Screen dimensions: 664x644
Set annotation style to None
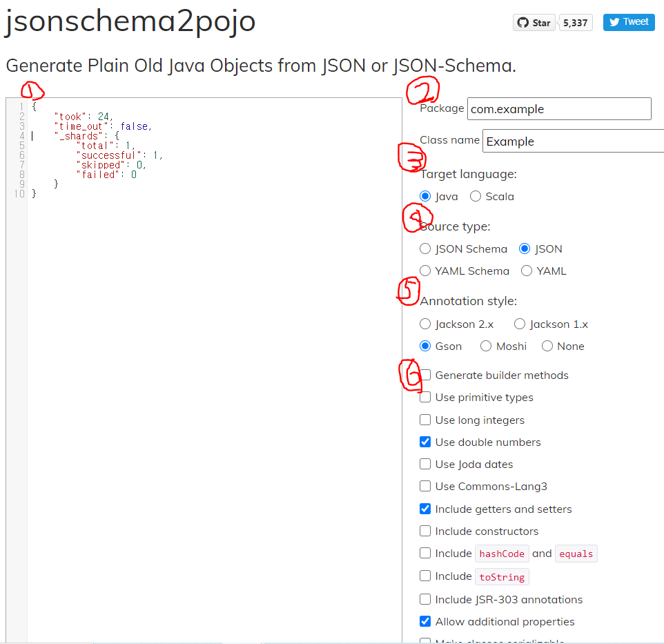[547, 347]
